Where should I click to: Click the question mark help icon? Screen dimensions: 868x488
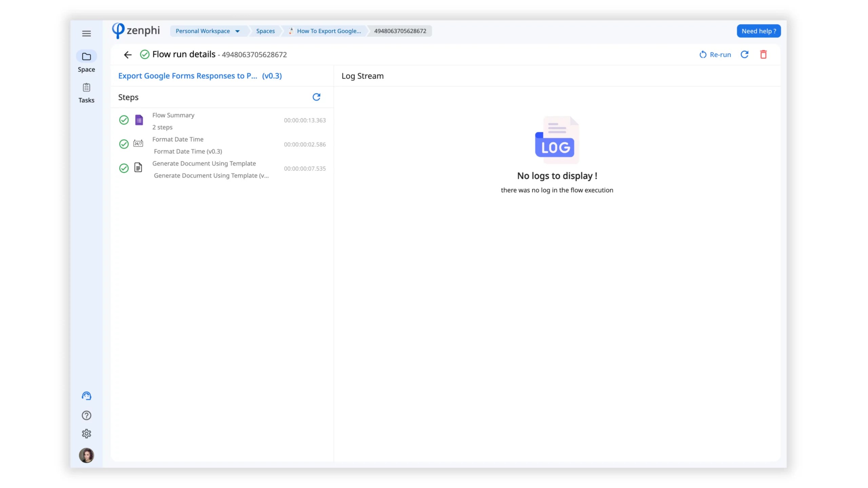click(86, 415)
